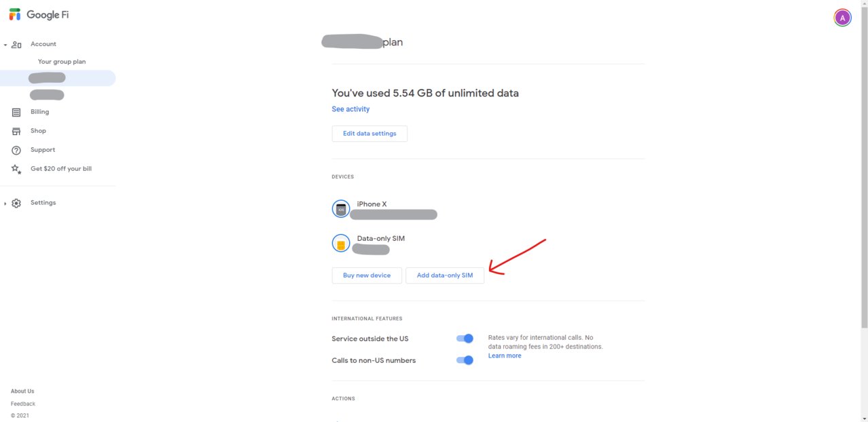Click the Account people icon in sidebar
The image size is (868, 422).
pyautogui.click(x=16, y=45)
